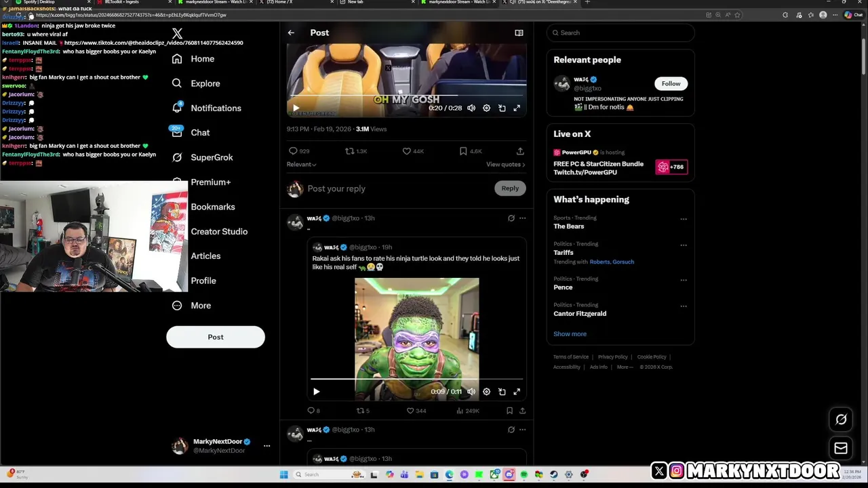Open the PowerGPU live broadcast card
Screen dimensions: 868x488
[x=620, y=162]
